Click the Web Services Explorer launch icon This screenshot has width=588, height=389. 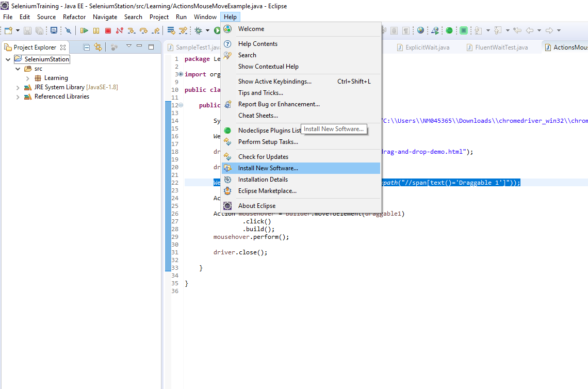click(x=435, y=30)
